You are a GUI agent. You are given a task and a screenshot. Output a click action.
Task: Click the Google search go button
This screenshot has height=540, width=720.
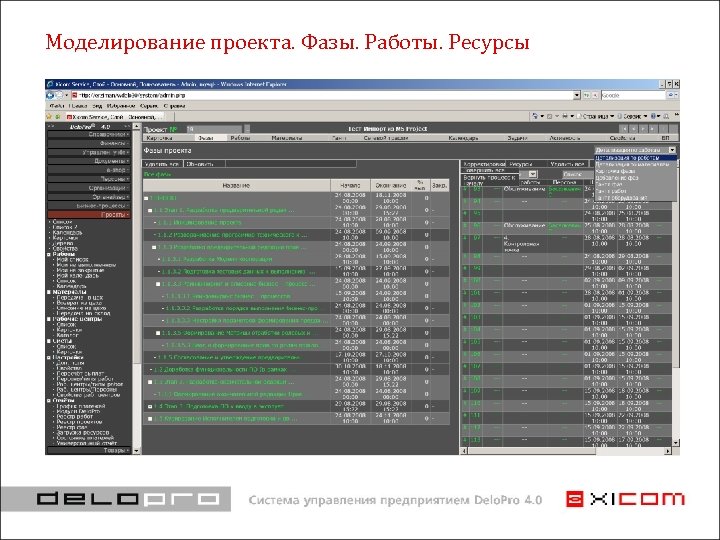[671, 95]
